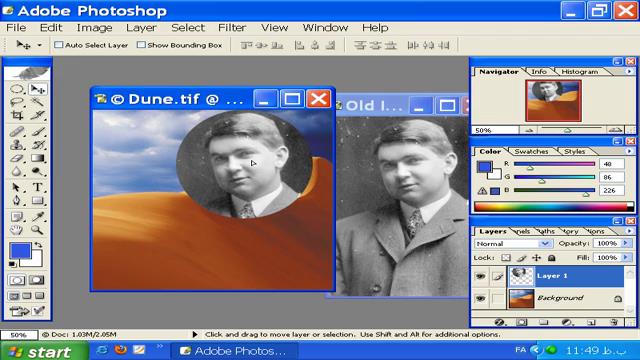Expand the layer Opacity arrow
This screenshot has width=640, height=360.
pyautogui.click(x=625, y=243)
